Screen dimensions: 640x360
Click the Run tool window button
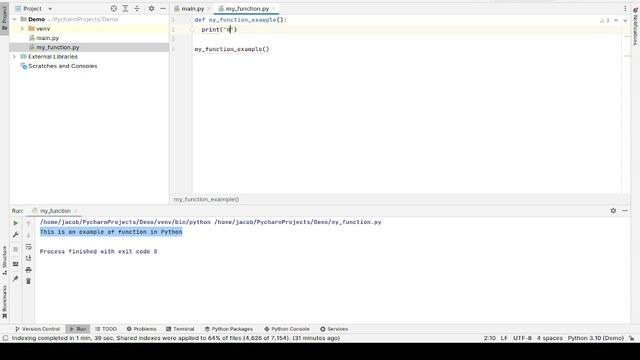click(78, 329)
